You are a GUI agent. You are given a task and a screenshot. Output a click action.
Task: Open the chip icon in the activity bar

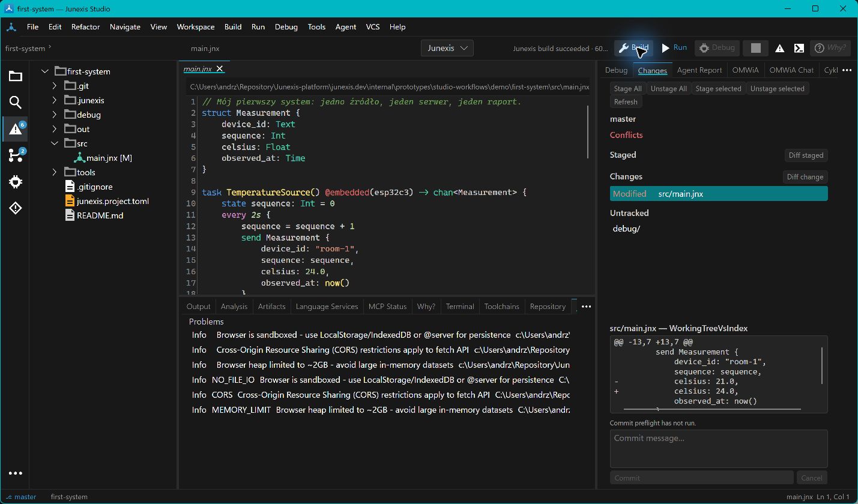[16, 181]
